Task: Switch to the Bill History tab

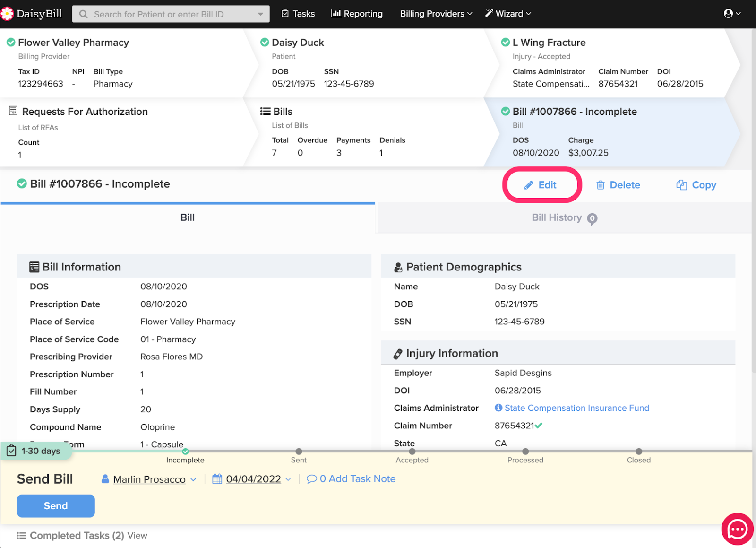Action: click(x=564, y=217)
